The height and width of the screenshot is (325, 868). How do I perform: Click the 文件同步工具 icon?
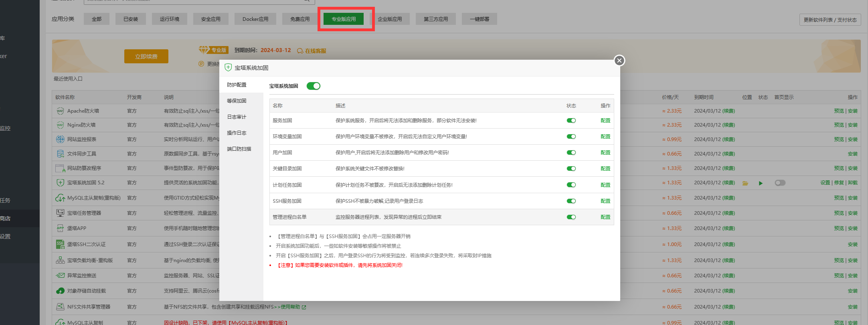[x=60, y=154]
